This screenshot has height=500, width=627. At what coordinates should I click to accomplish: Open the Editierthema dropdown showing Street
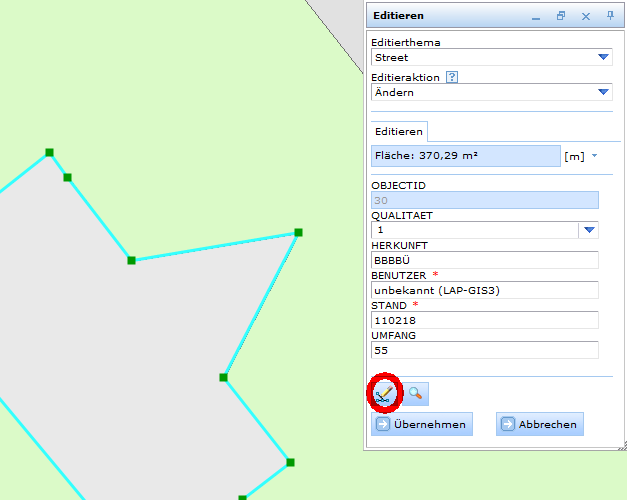pyautogui.click(x=492, y=57)
